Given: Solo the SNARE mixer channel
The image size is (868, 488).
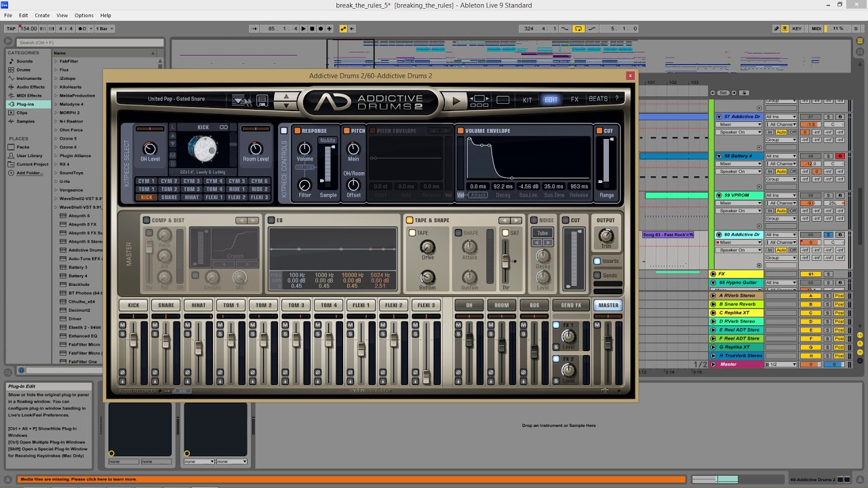Looking at the screenshot, I should [155, 333].
